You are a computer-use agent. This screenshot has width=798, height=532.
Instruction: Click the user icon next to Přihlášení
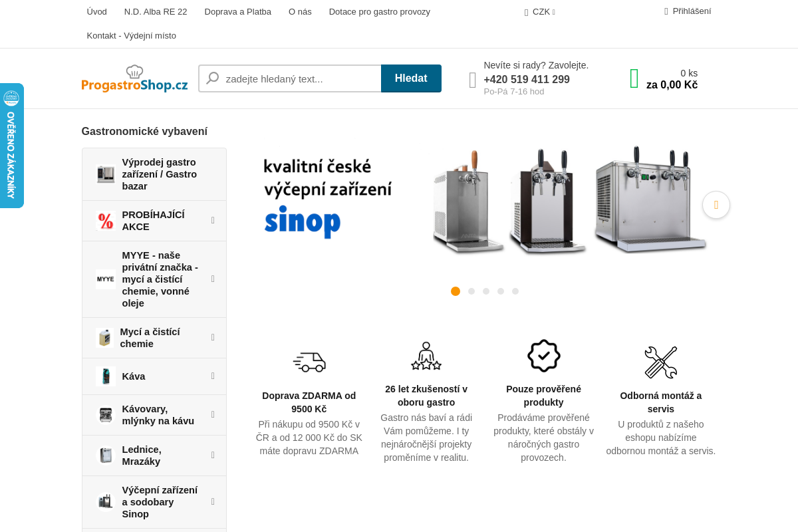666,11
